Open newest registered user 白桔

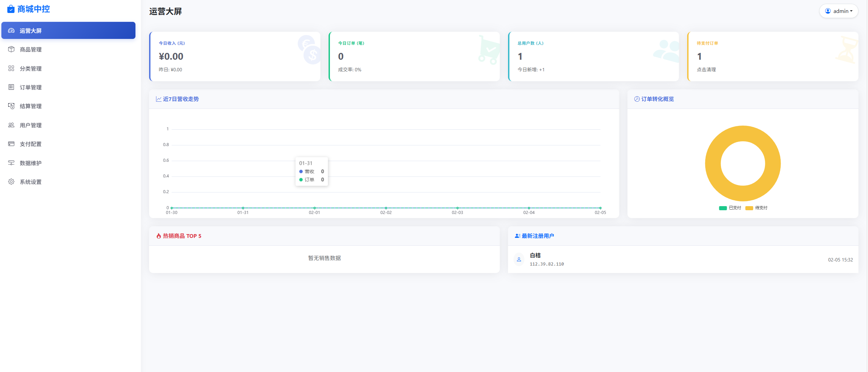(535, 256)
